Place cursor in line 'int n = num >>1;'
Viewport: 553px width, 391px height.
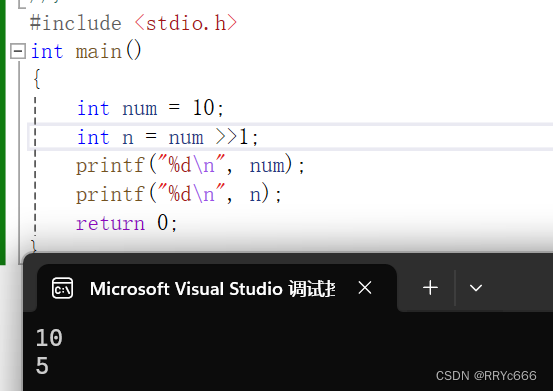pos(168,137)
